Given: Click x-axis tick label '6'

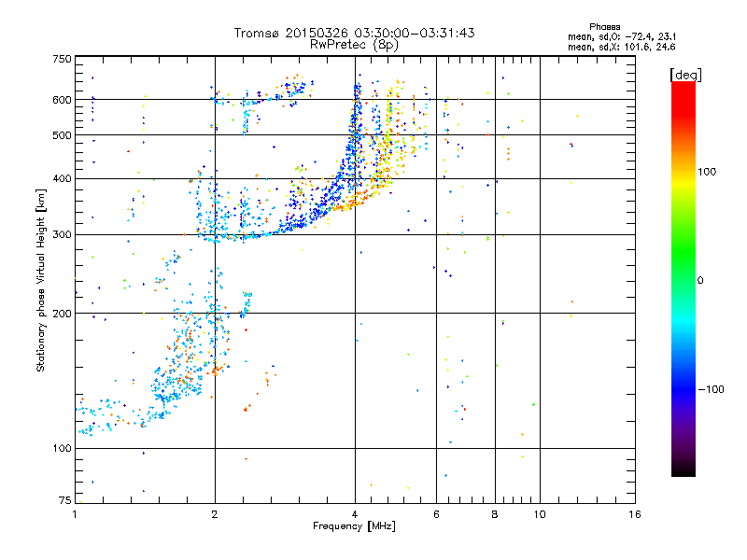Looking at the screenshot, I should coord(436,514).
